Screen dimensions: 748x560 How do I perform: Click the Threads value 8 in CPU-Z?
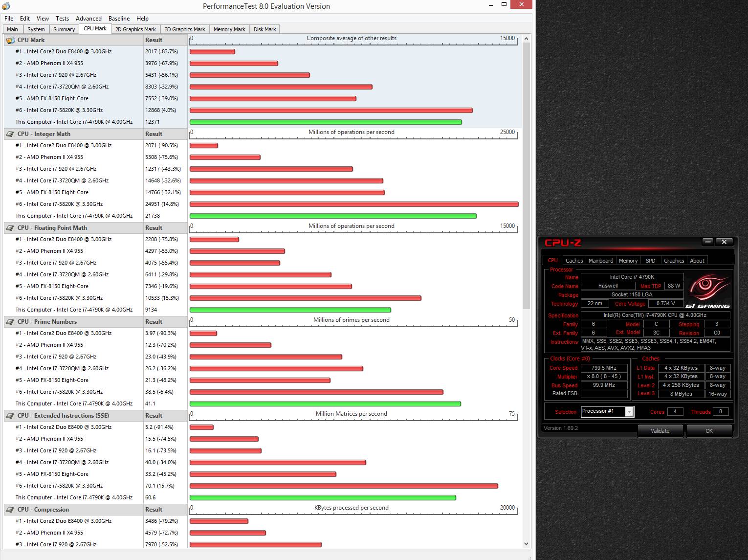coord(720,412)
